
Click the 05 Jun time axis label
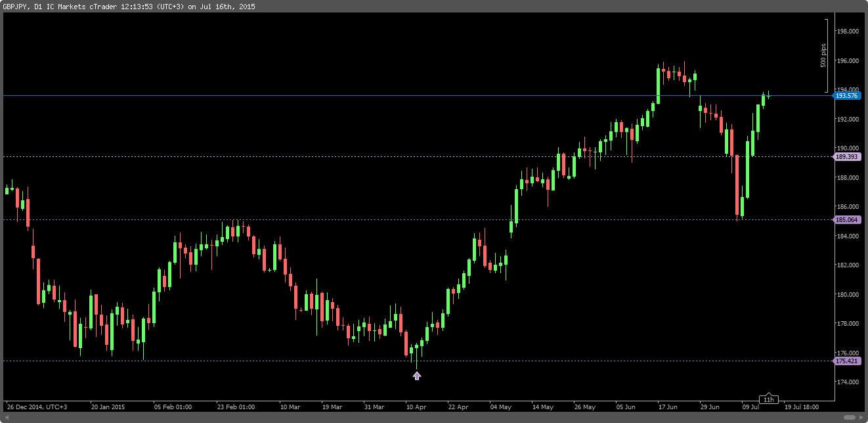click(x=626, y=407)
